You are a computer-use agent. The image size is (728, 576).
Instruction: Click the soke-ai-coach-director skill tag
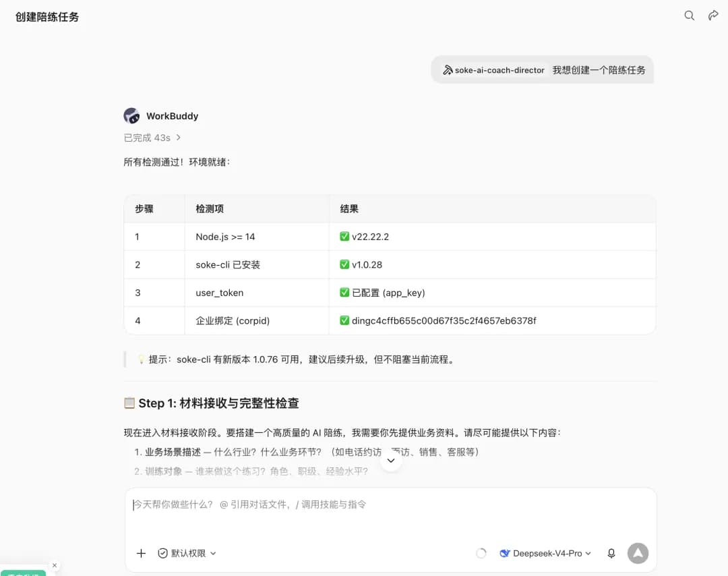point(493,70)
